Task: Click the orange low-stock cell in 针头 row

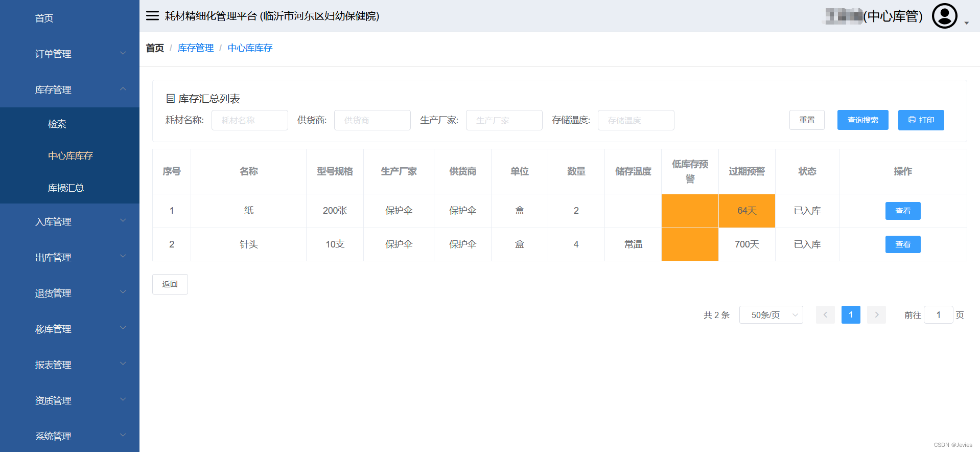Action: coord(690,244)
